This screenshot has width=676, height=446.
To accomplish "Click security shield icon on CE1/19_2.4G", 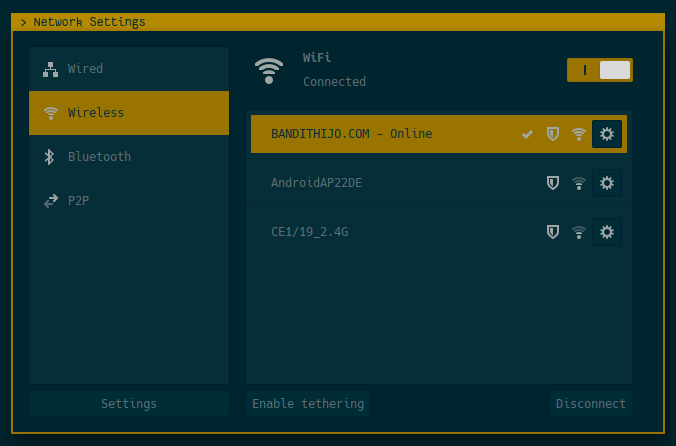I will (552, 232).
